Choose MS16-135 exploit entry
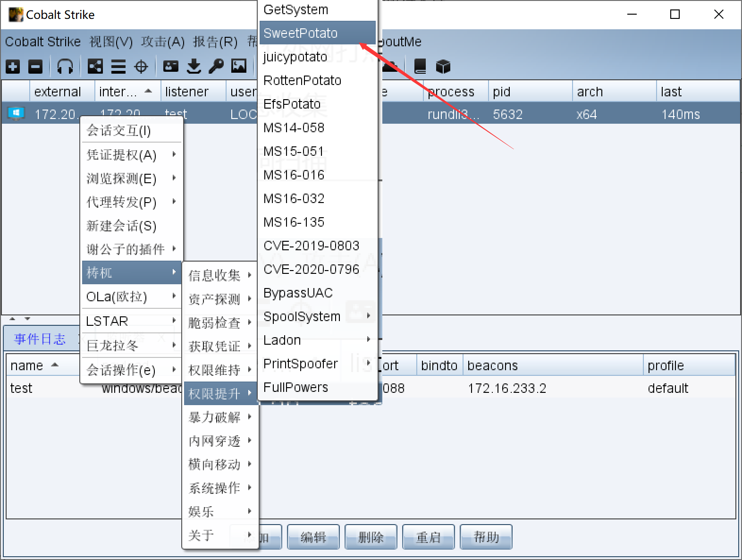Viewport: 742px width, 560px height. click(x=318, y=222)
